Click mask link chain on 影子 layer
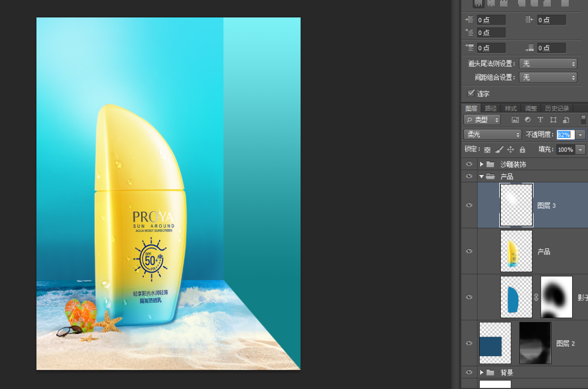Viewport: 588px width, 389px height. click(536, 297)
